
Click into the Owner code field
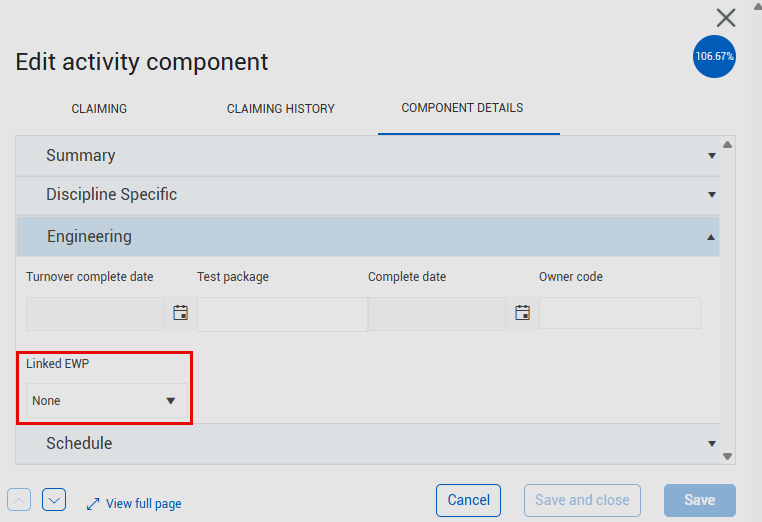tap(619, 313)
